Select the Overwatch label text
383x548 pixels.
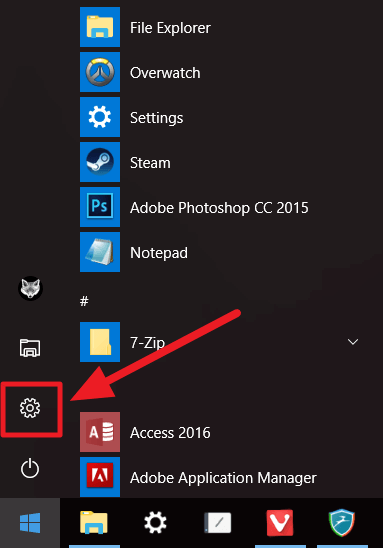click(165, 73)
